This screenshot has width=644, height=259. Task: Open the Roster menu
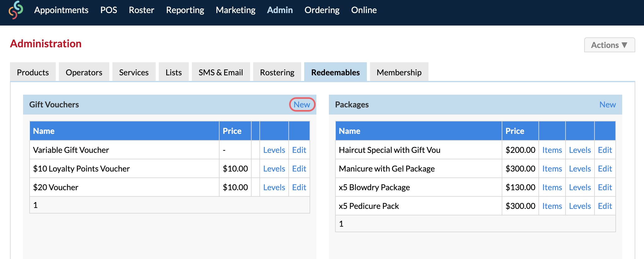(x=141, y=10)
